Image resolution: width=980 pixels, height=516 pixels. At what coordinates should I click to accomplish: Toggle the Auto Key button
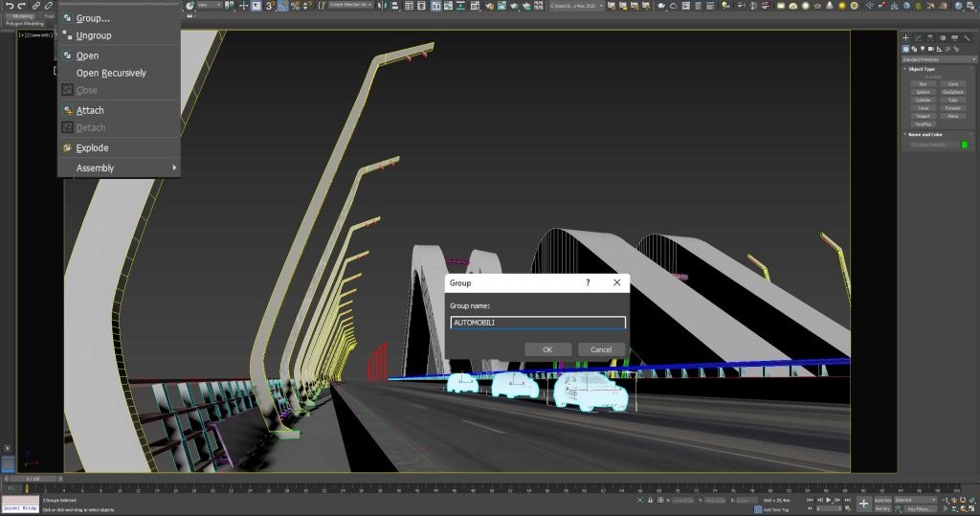tap(883, 501)
